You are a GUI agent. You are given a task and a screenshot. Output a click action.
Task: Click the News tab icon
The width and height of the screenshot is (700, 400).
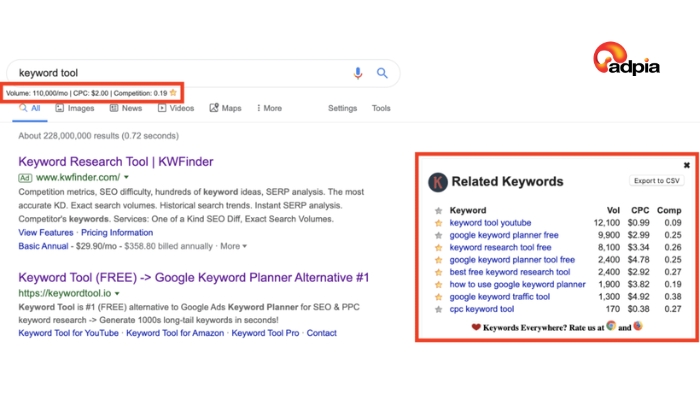click(114, 108)
